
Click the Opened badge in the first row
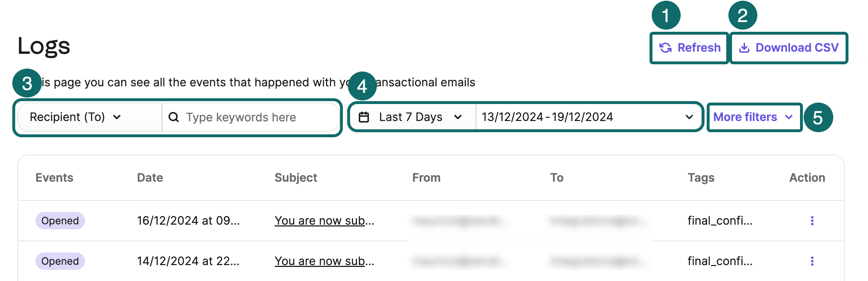point(60,221)
